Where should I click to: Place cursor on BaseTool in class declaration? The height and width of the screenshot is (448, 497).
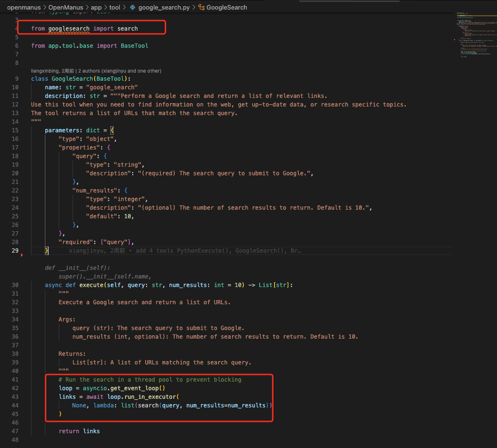110,79
